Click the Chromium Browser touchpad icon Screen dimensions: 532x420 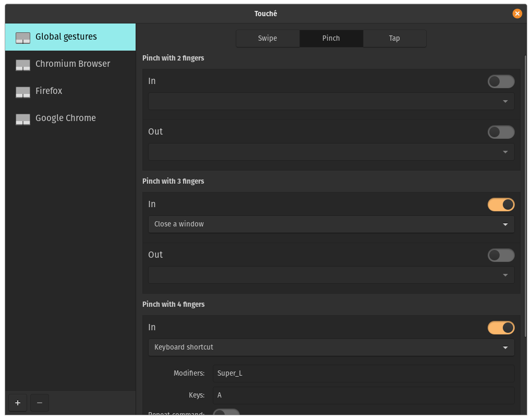23,65
